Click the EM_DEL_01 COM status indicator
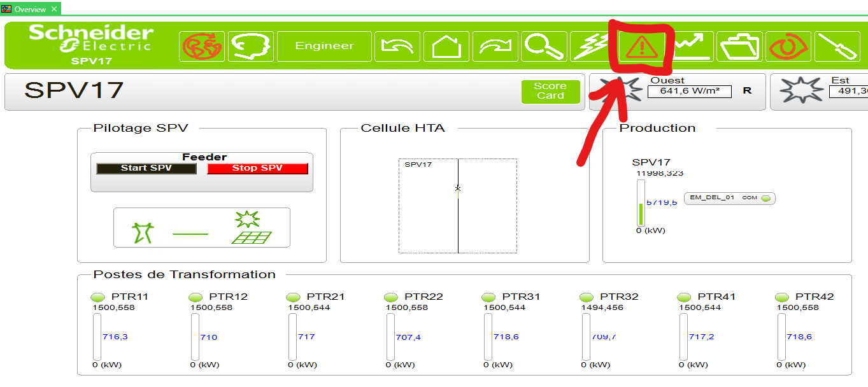Image resolution: width=868 pixels, height=387 pixels. [x=765, y=198]
